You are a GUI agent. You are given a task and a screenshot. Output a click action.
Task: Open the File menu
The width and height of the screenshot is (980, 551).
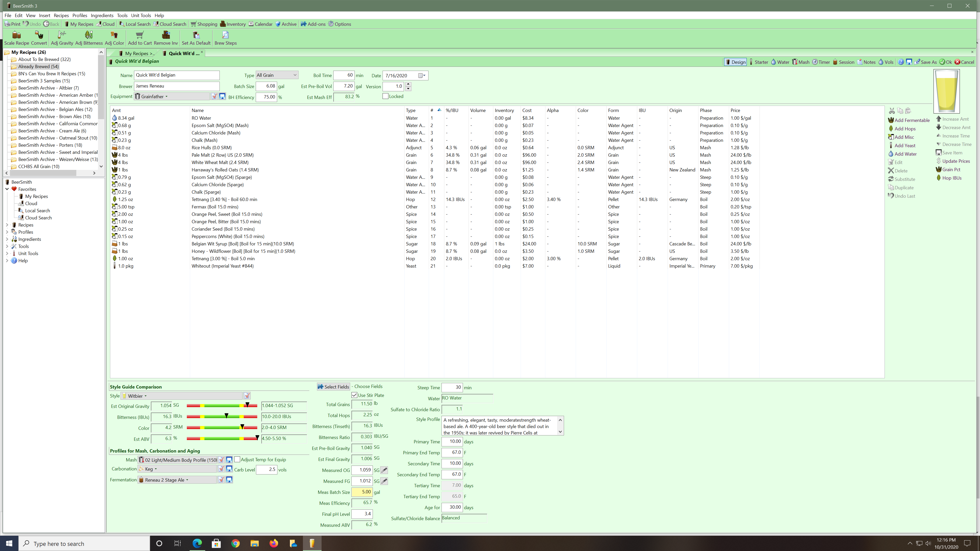[8, 16]
